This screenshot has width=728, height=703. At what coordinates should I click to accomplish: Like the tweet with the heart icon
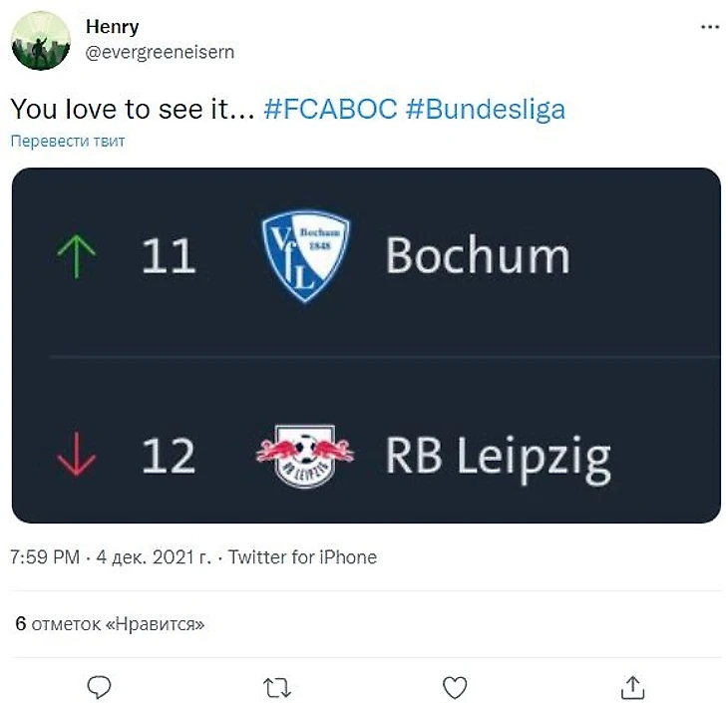455,687
